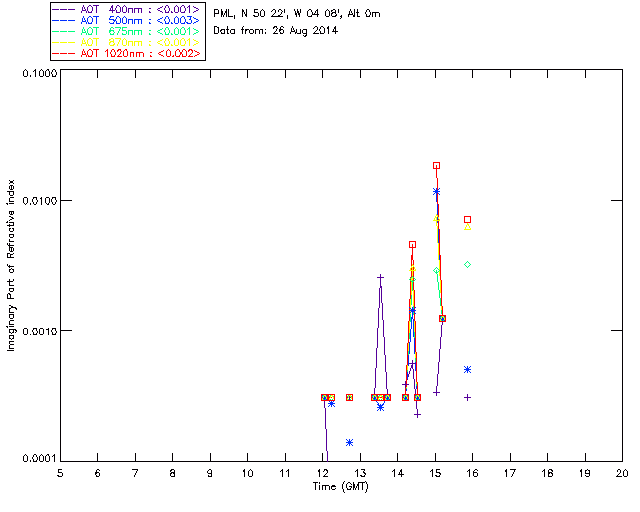Click the x-axis tick label 16
The height and width of the screenshot is (512, 640).
point(472,473)
